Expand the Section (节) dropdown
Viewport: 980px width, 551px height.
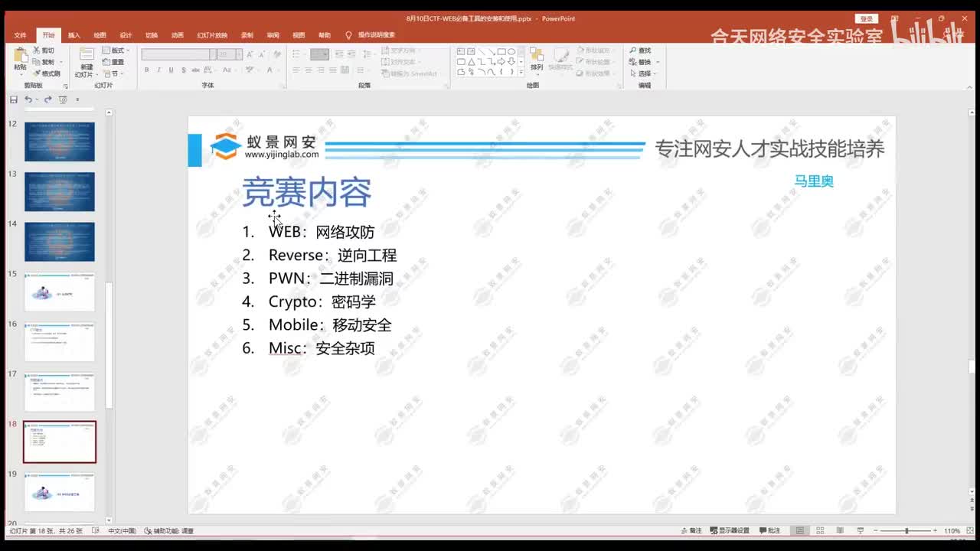pos(113,73)
